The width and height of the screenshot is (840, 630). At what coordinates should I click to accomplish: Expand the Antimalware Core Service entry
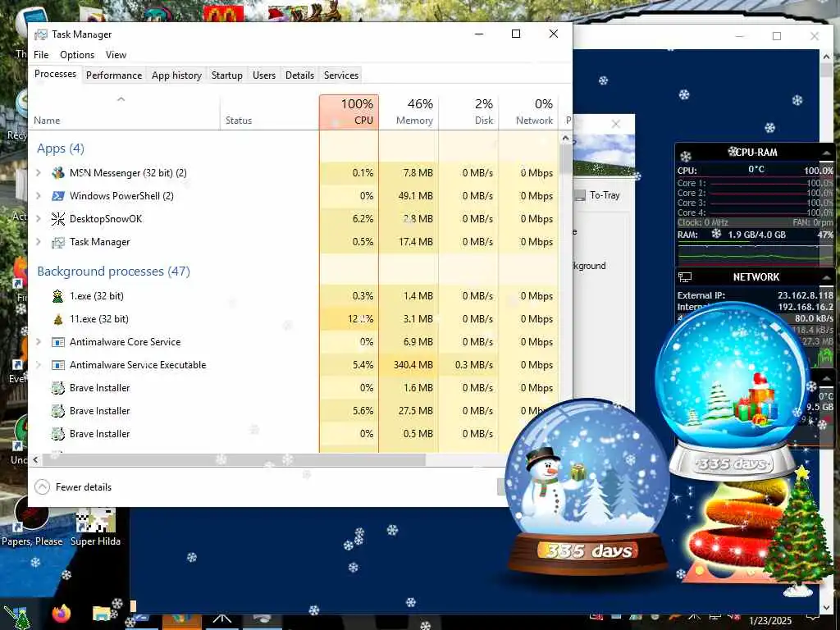click(38, 342)
